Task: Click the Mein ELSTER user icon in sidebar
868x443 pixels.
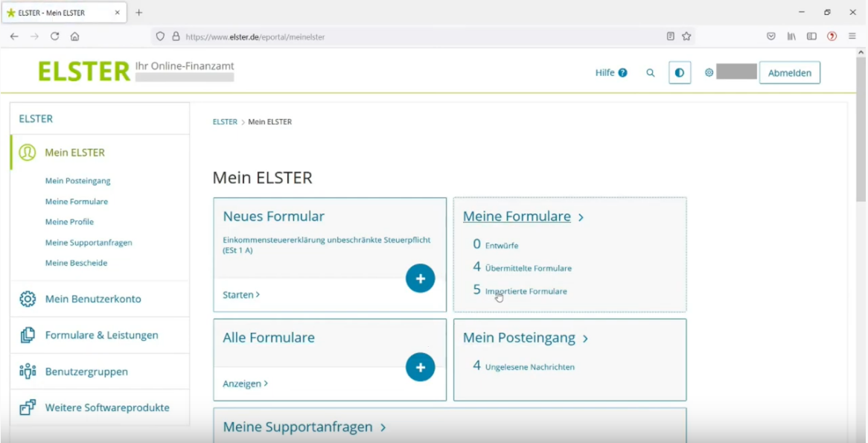Action: point(27,153)
